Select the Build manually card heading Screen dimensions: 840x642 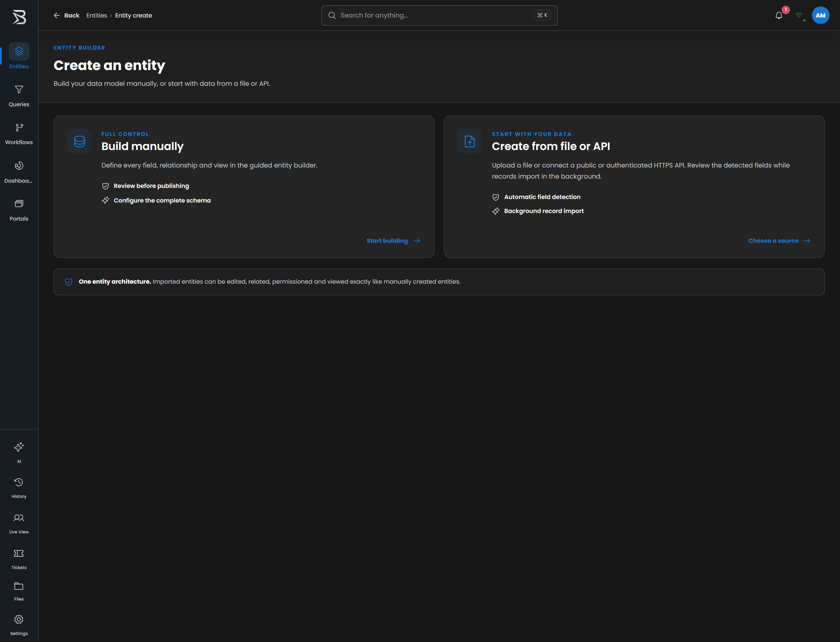143,146
